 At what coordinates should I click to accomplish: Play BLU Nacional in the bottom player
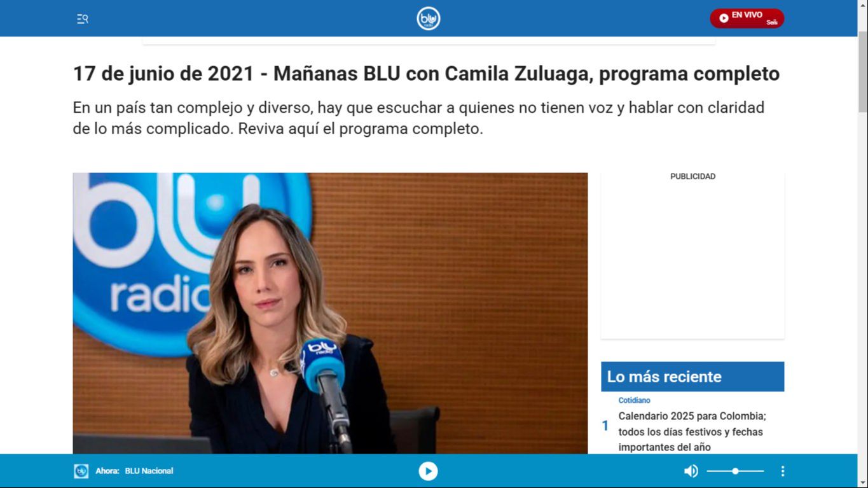(428, 471)
